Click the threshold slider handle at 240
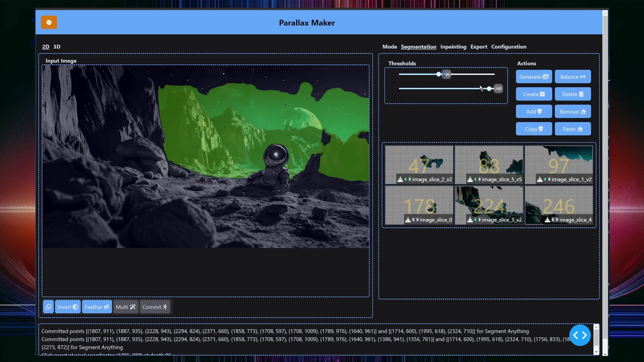Image resolution: width=644 pixels, height=362 pixels. pos(489,88)
